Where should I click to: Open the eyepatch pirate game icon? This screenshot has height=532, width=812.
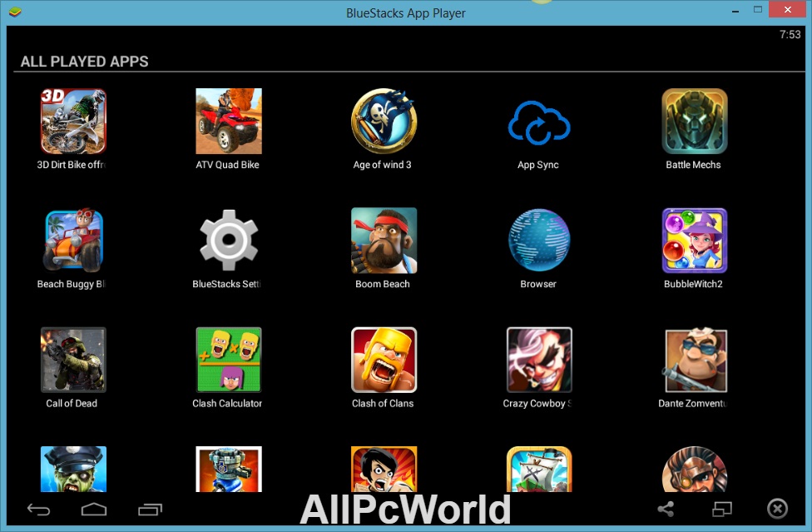[x=695, y=469]
